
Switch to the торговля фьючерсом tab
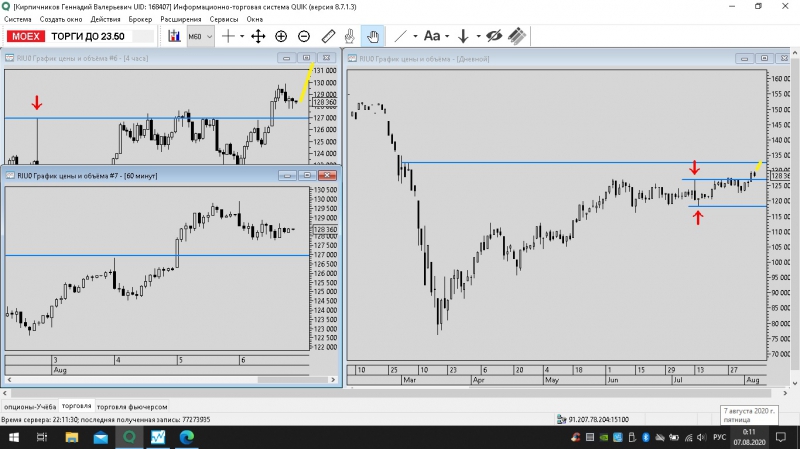coord(132,407)
